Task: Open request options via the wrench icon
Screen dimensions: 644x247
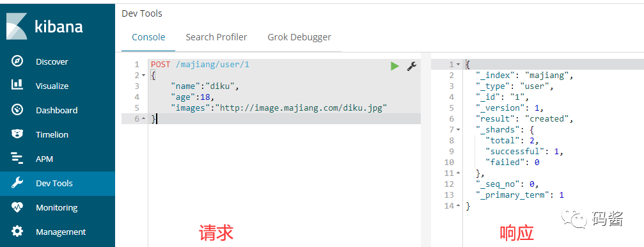Action: pos(412,66)
